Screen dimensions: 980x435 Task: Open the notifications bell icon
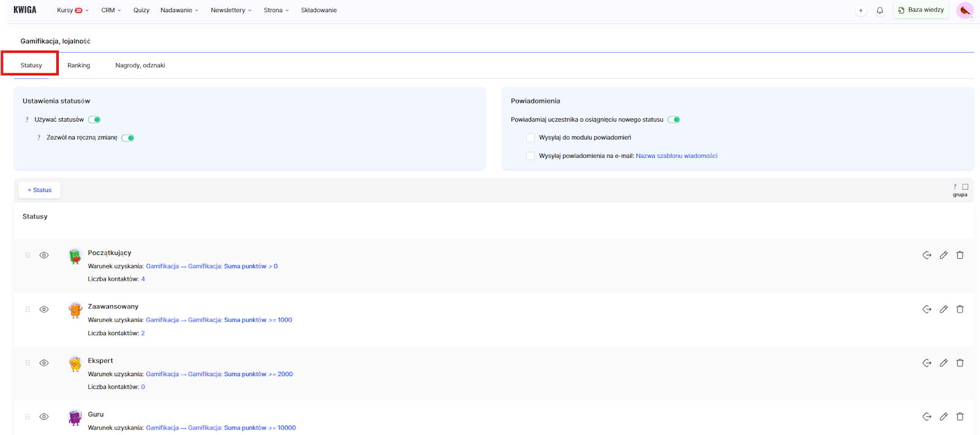click(x=880, y=10)
